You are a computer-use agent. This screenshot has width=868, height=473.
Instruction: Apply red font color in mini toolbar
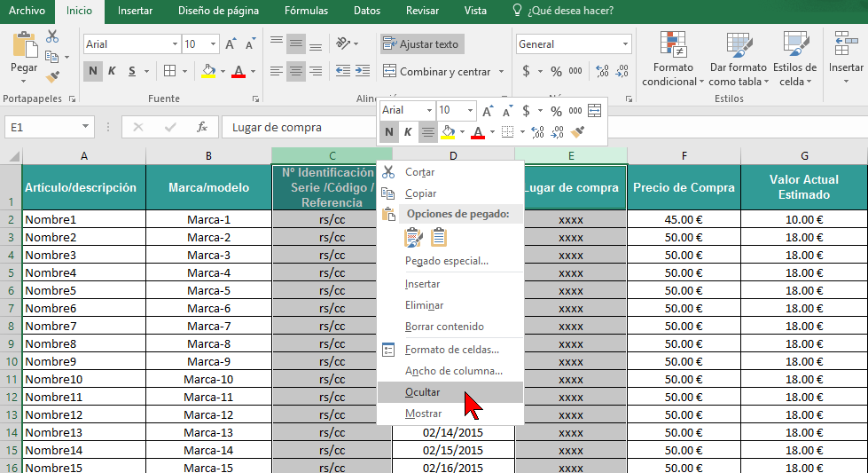point(478,132)
